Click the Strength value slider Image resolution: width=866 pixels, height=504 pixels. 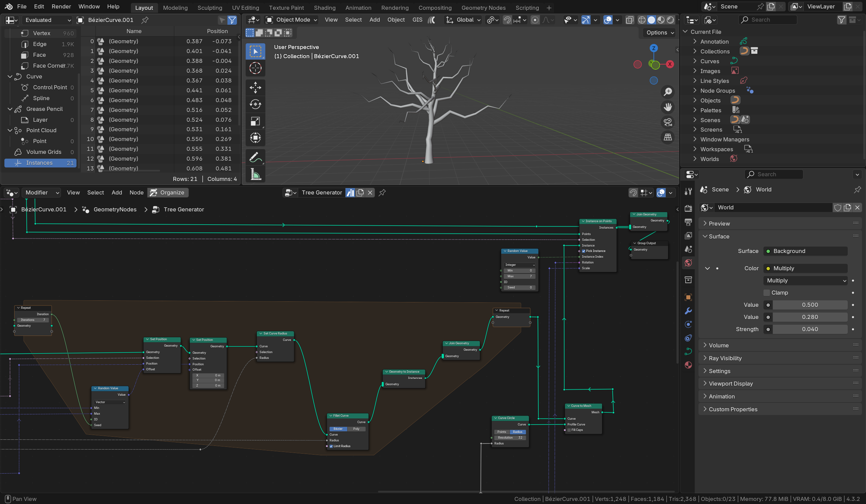point(809,329)
